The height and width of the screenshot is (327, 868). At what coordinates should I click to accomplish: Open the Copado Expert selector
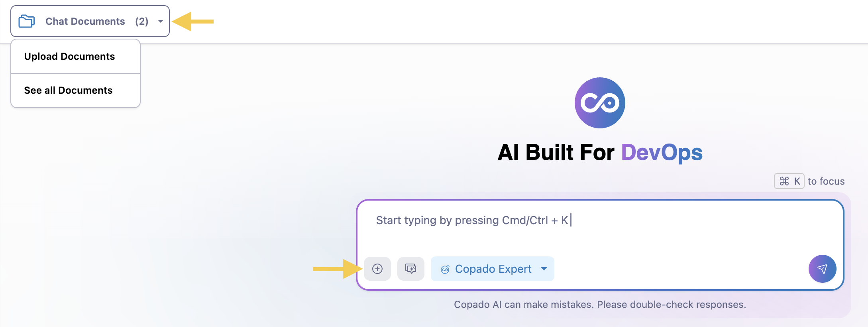click(x=493, y=269)
